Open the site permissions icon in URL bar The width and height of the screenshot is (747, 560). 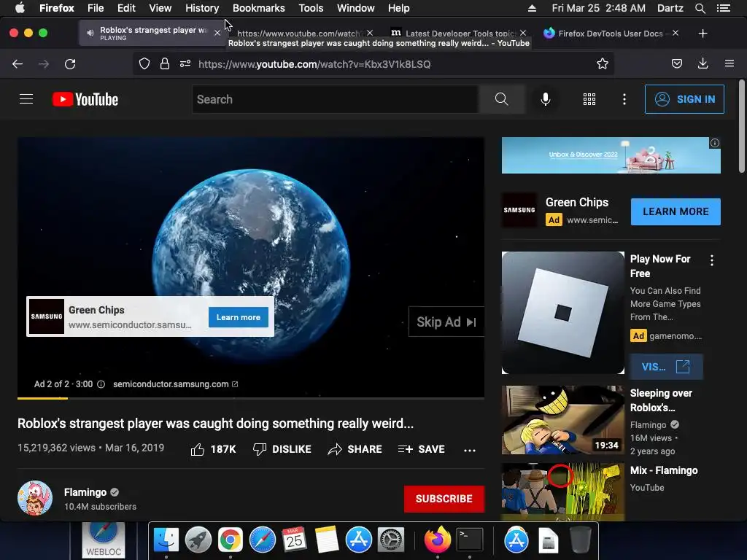pyautogui.click(x=185, y=64)
